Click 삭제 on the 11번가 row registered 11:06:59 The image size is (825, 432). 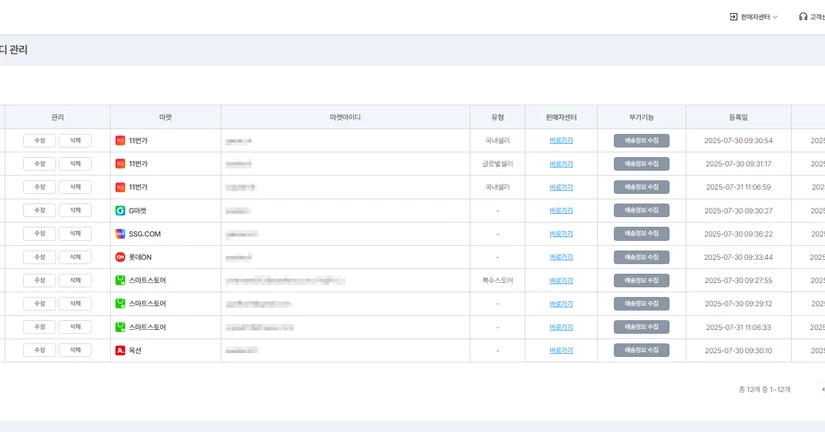(x=75, y=187)
